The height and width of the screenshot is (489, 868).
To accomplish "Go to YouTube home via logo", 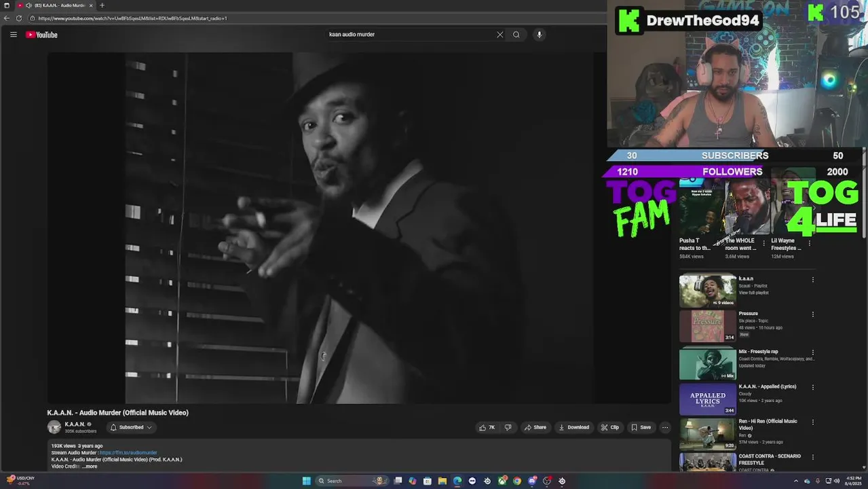I will [x=41, y=35].
